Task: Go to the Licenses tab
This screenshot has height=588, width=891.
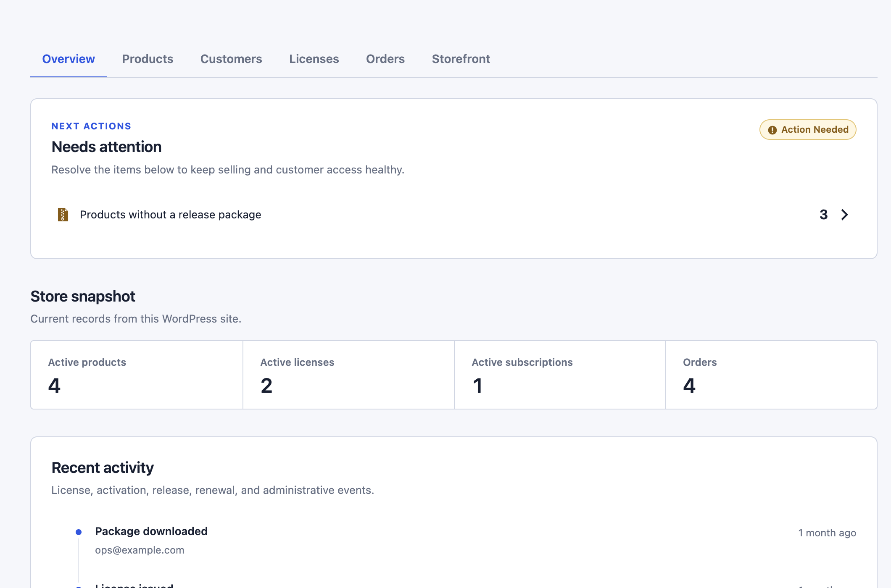Action: pyautogui.click(x=314, y=59)
